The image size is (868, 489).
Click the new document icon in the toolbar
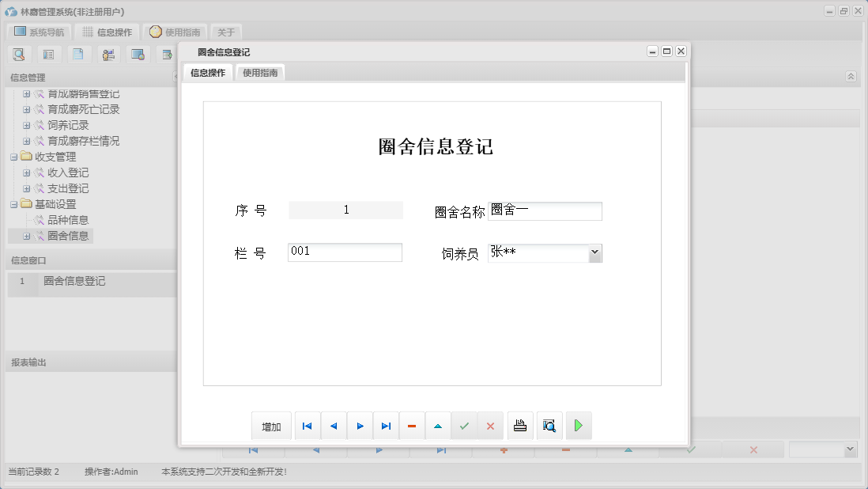point(77,54)
